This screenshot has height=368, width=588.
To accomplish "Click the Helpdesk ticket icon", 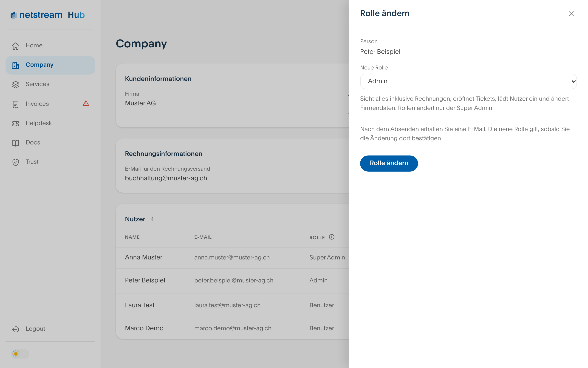I will click(16, 124).
